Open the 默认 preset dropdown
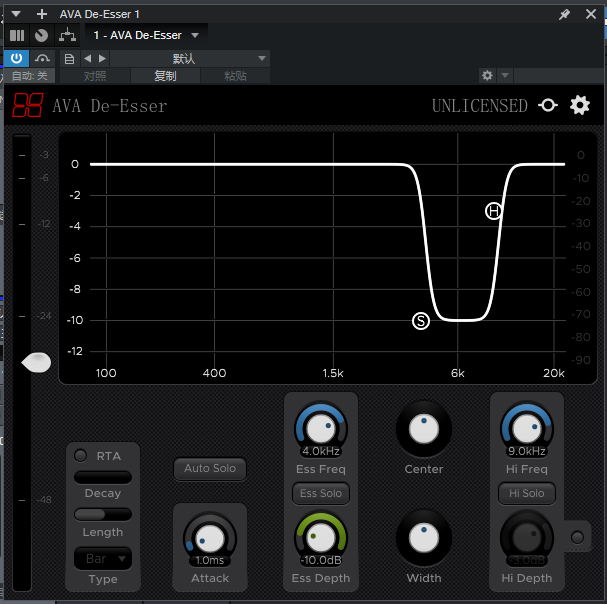 click(190, 59)
